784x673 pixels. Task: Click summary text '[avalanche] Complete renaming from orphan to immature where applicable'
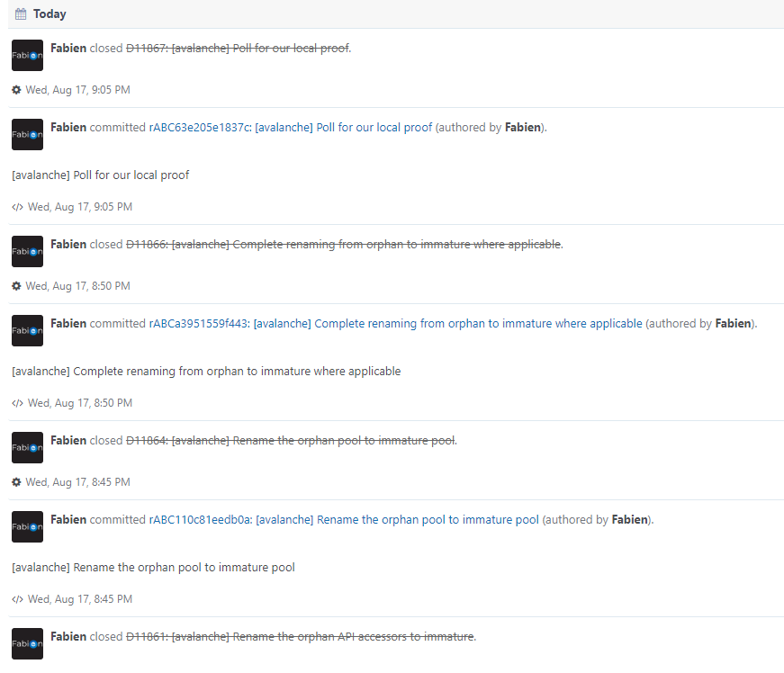pos(206,372)
